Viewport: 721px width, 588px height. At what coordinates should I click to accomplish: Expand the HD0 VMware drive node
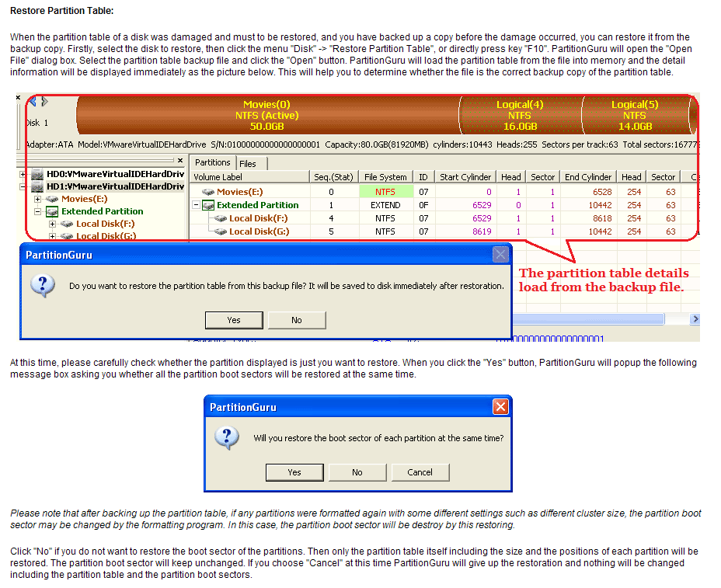23,174
